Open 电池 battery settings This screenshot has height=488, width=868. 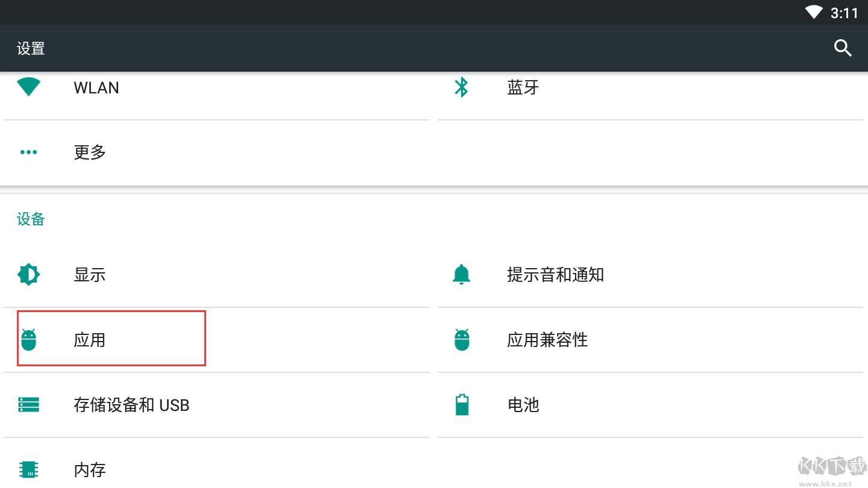pos(523,405)
